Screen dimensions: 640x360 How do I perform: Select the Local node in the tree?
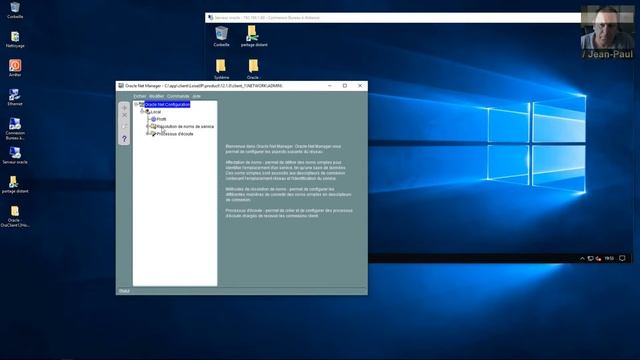(156, 112)
